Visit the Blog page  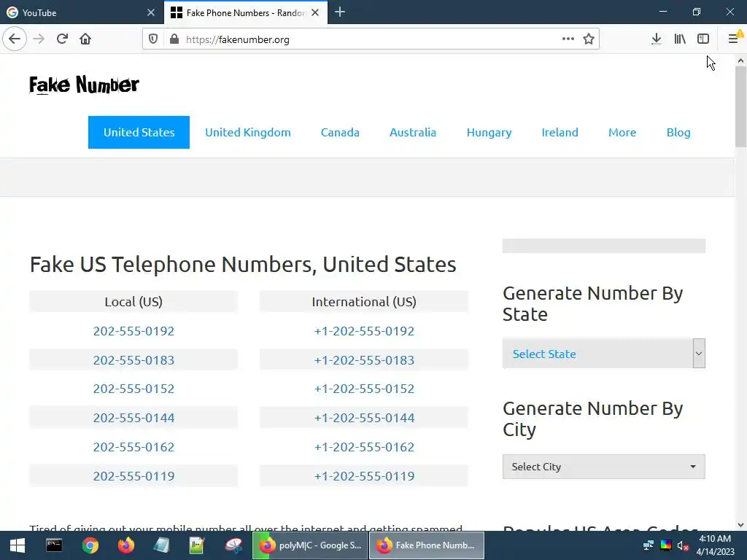pyautogui.click(x=678, y=133)
